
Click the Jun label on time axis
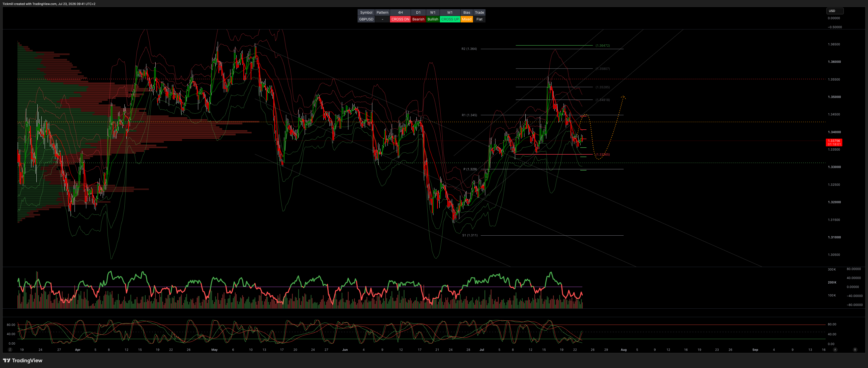(345, 350)
